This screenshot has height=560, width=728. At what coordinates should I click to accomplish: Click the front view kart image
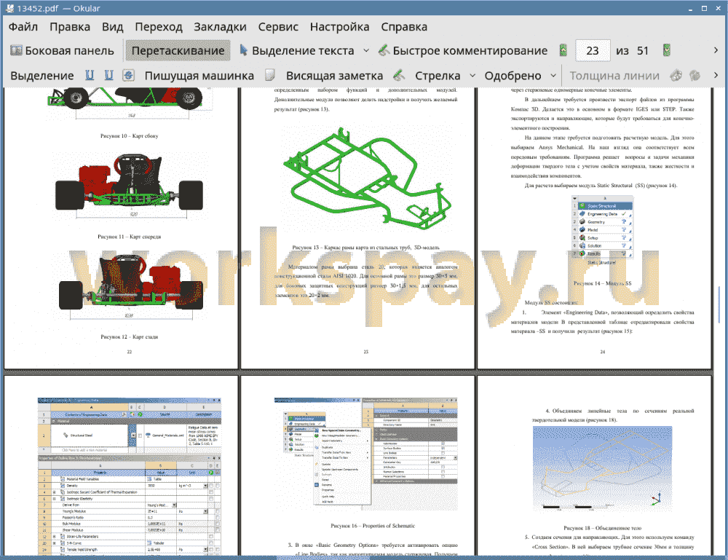click(129, 185)
